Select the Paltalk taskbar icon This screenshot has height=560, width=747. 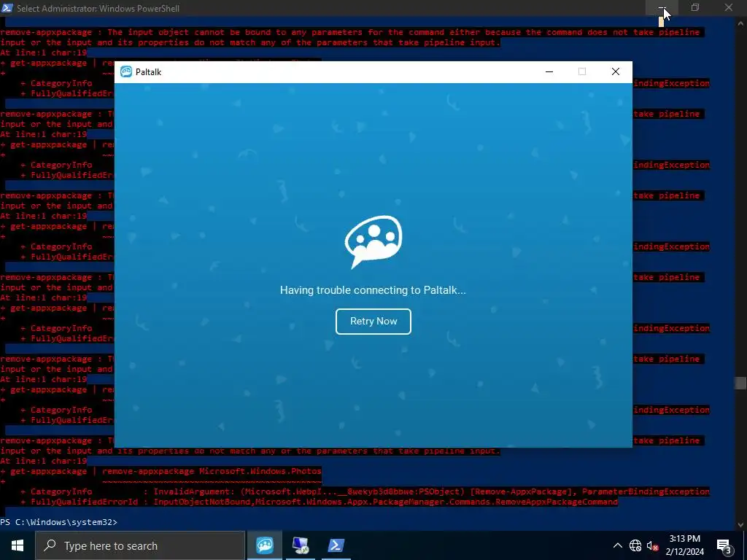265,545
